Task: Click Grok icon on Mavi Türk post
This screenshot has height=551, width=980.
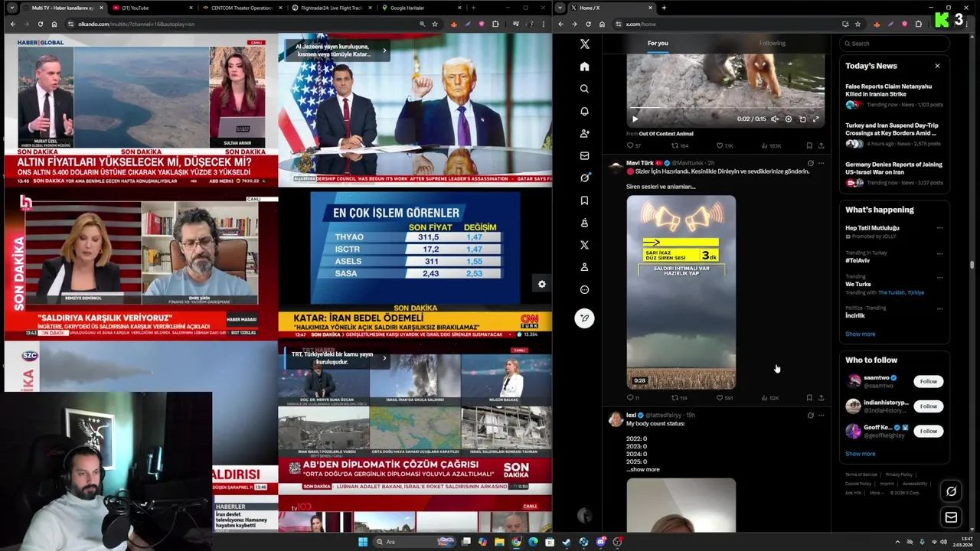Action: pos(810,163)
